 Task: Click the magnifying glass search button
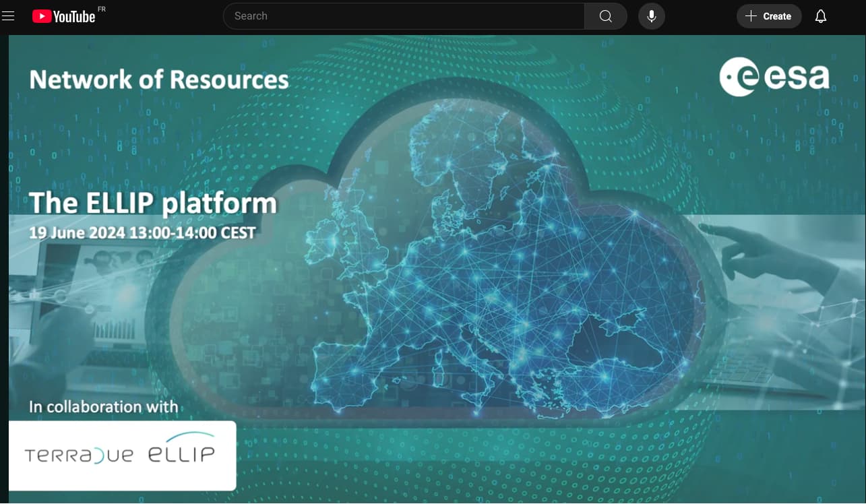tap(605, 16)
